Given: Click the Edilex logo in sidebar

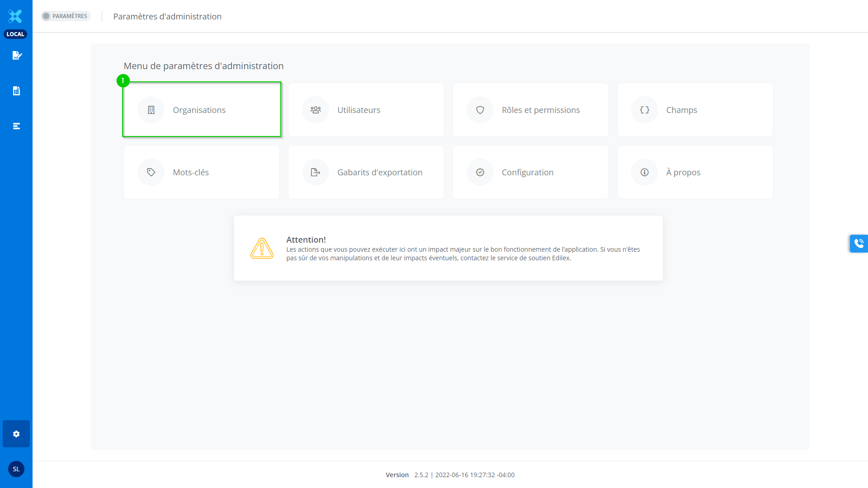Looking at the screenshot, I should coord(15,16).
